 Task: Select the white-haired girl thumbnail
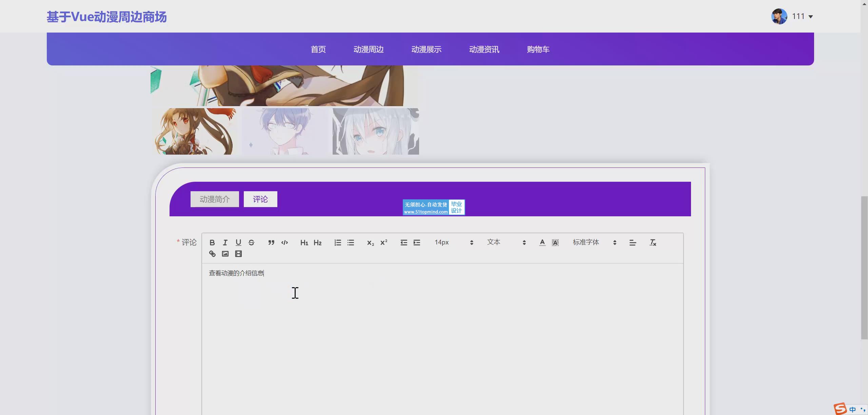pos(376,131)
